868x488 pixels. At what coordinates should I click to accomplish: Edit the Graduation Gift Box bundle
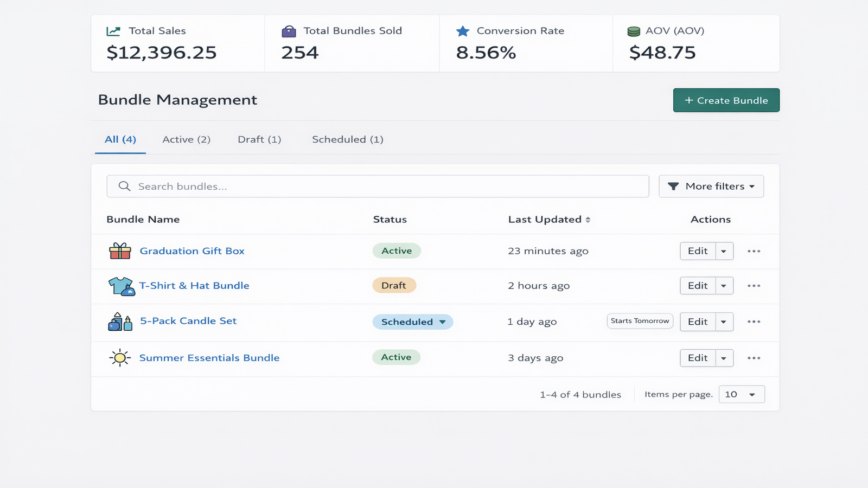pyautogui.click(x=698, y=251)
